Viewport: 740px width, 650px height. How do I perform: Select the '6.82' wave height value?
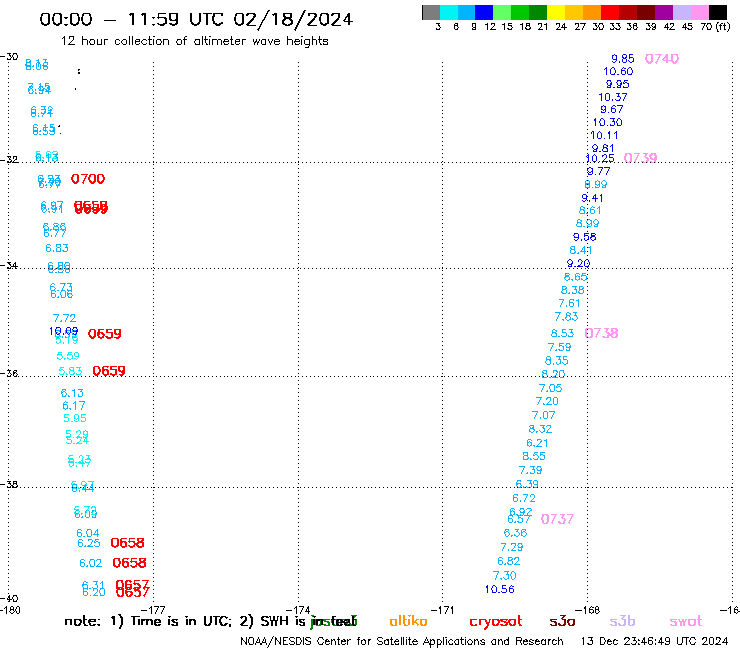[509, 562]
